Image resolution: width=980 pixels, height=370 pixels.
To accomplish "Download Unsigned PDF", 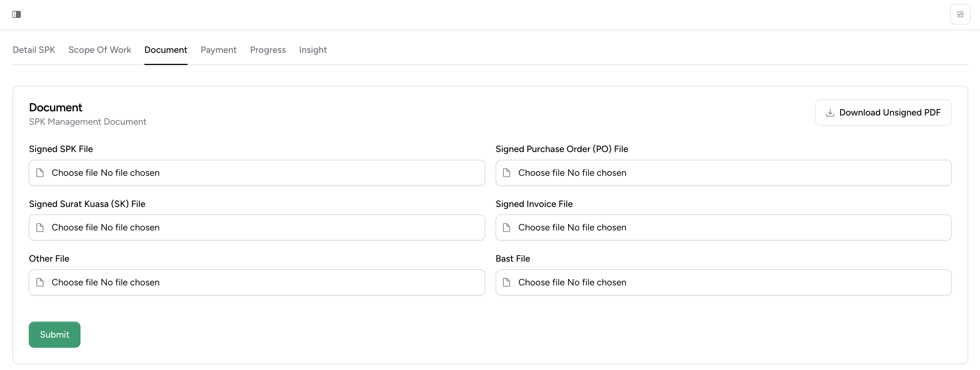I will coord(883,113).
